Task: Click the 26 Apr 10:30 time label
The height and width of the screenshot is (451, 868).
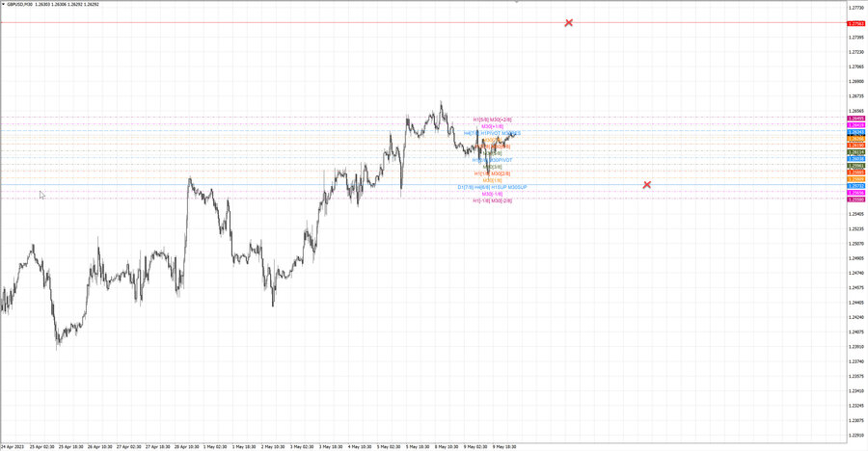Action: 99,446
